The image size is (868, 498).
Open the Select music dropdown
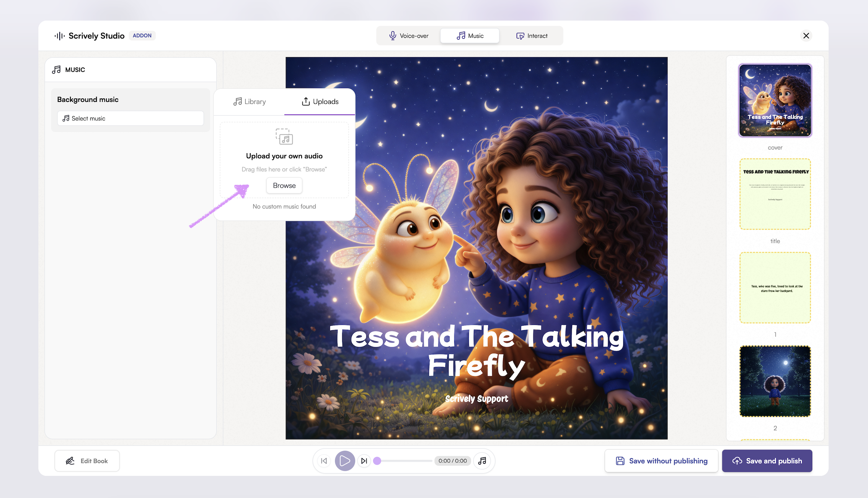click(130, 118)
